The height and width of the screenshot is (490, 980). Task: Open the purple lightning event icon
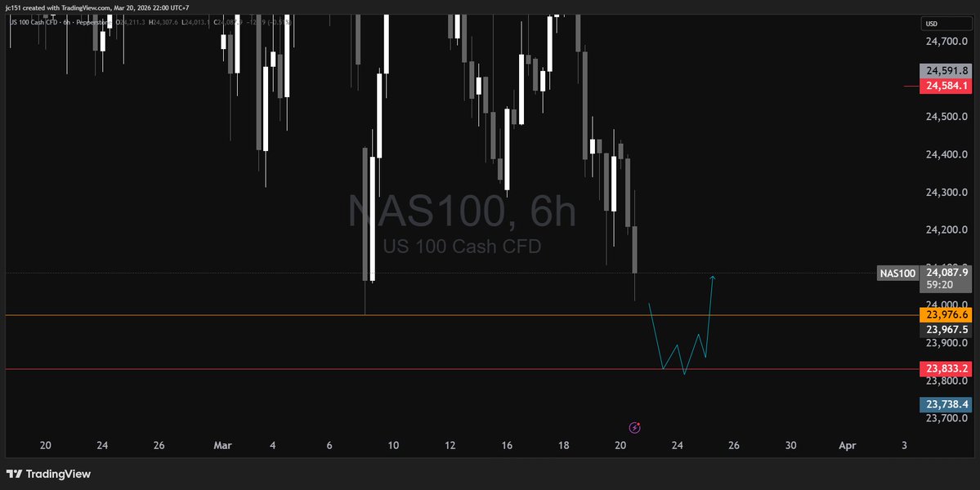634,428
